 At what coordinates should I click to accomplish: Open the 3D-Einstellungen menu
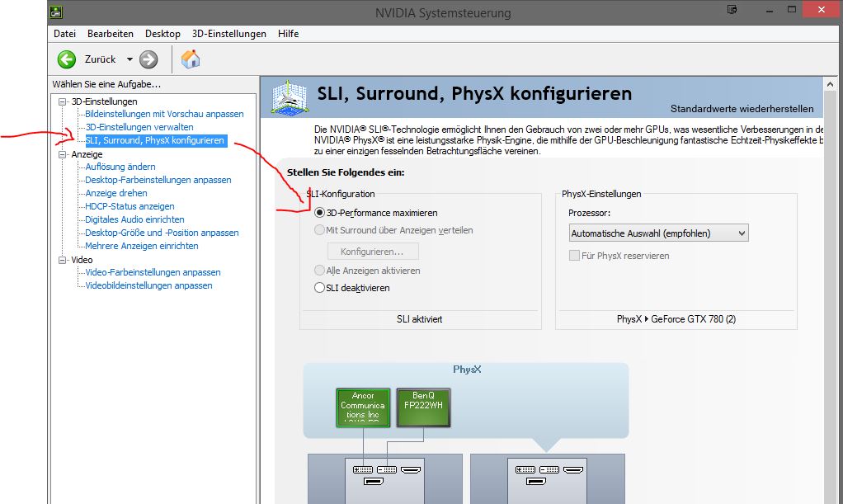229,33
